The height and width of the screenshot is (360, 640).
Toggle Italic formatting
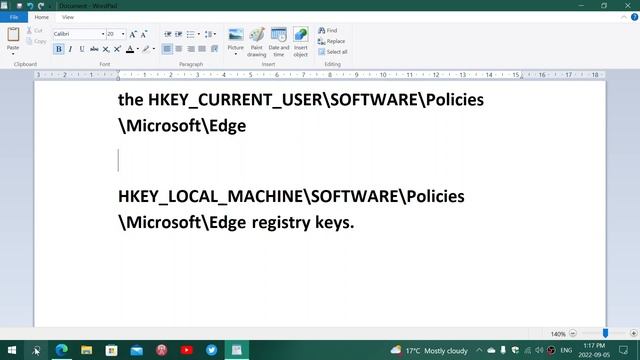[x=70, y=49]
